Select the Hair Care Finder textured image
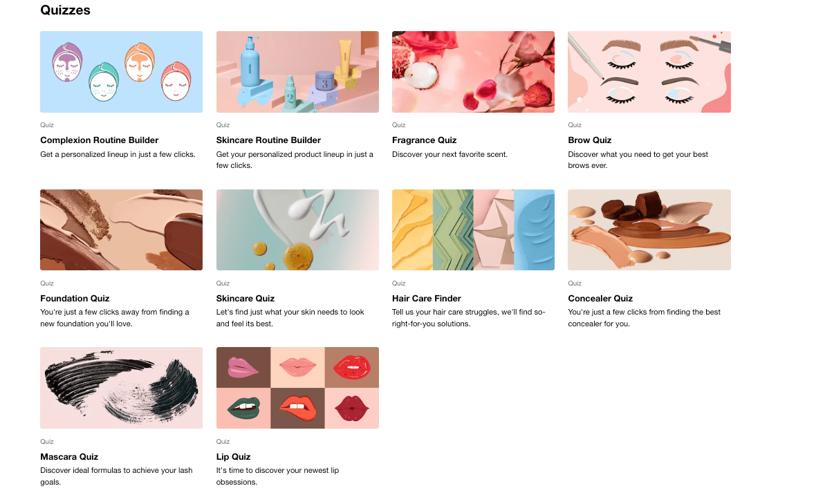The width and height of the screenshot is (825, 504). click(473, 230)
